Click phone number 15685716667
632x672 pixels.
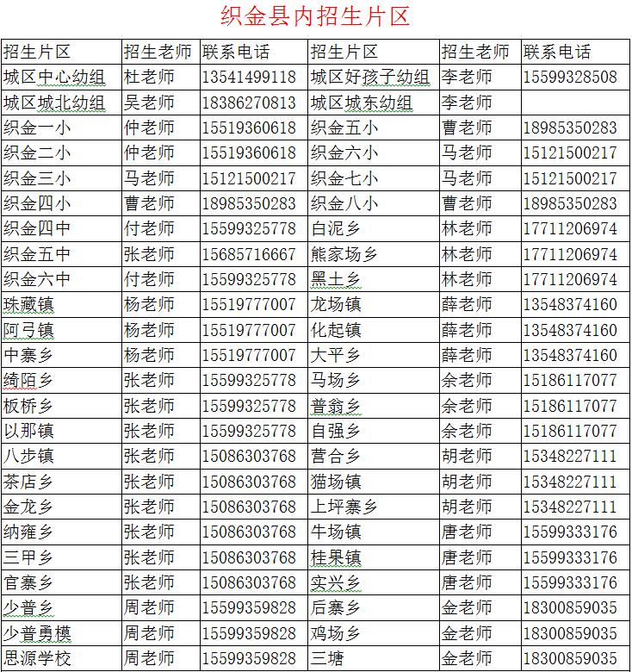249,254
